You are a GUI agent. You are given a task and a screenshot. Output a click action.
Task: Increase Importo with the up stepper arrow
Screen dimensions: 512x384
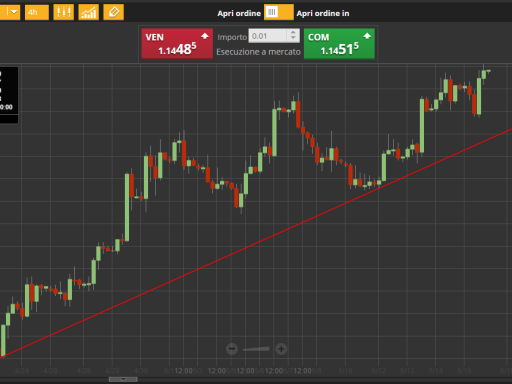[293, 33]
